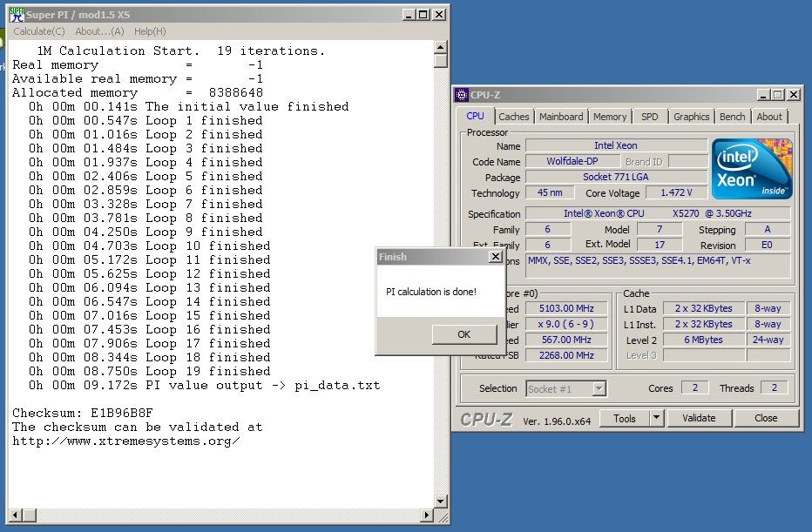Click the Package field Socket 771 LGA

(616, 177)
